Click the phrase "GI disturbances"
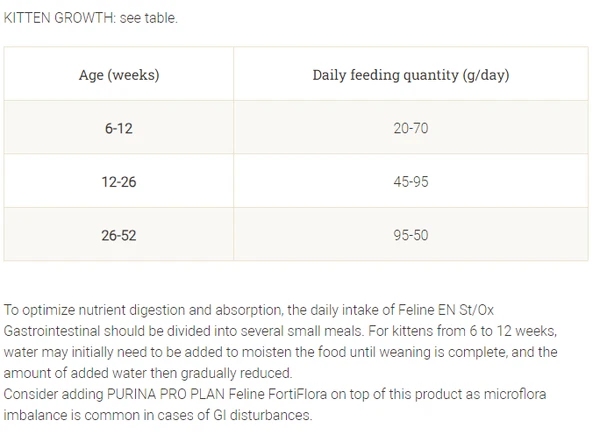The width and height of the screenshot is (600, 434). point(272,415)
